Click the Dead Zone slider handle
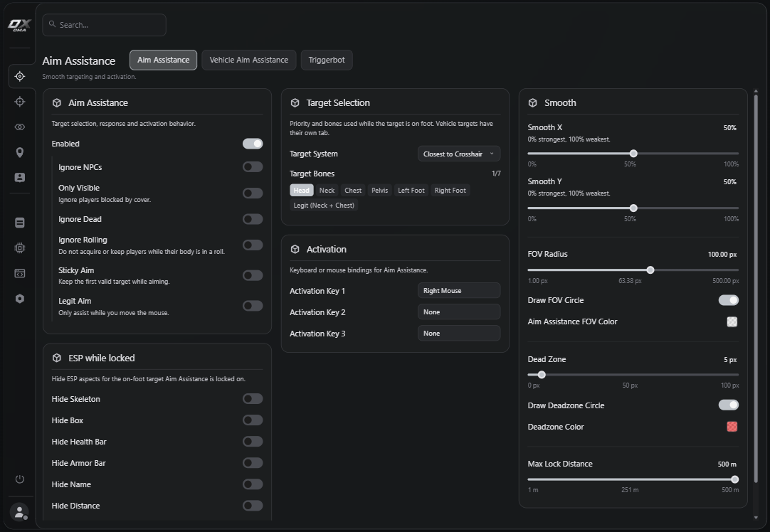The height and width of the screenshot is (532, 770). click(x=542, y=375)
